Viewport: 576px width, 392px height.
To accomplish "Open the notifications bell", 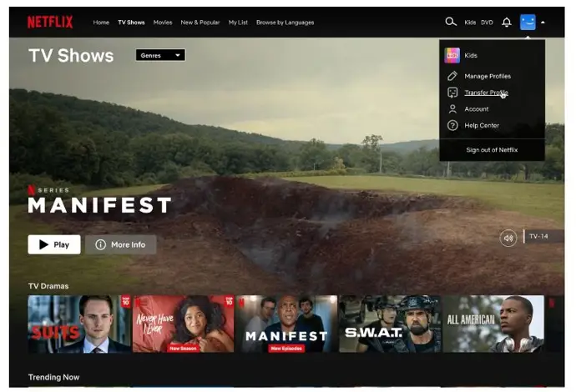I will click(507, 23).
